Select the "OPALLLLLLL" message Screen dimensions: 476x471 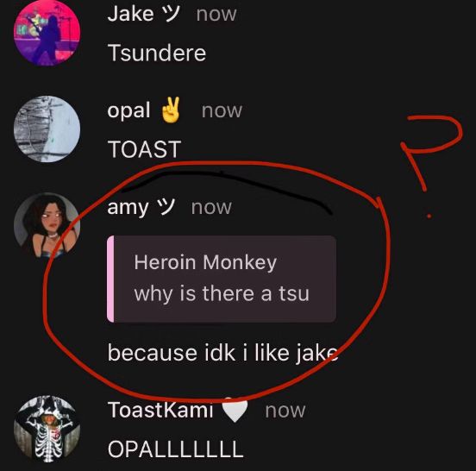point(176,449)
